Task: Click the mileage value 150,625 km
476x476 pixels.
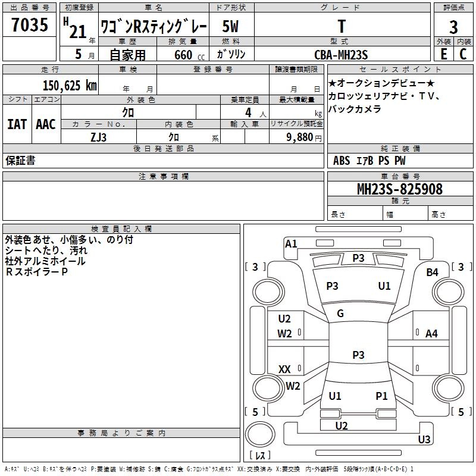Action: 70,85
